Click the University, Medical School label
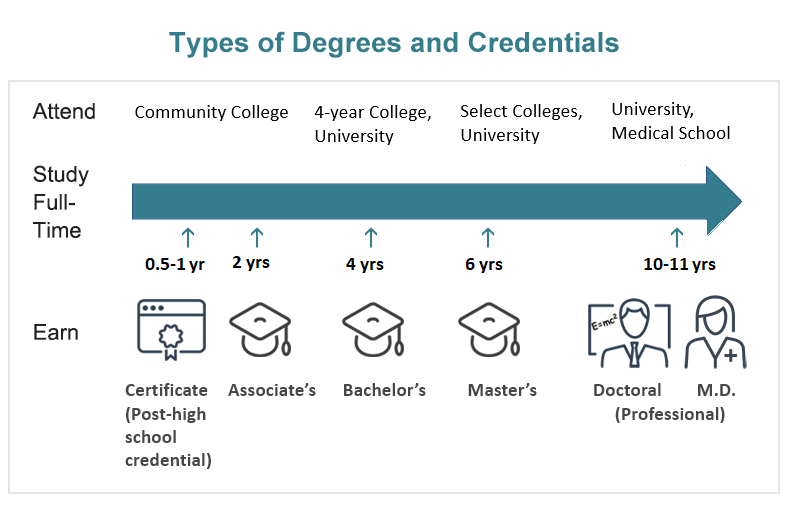Viewport: 788px width, 507px height. 670,122
